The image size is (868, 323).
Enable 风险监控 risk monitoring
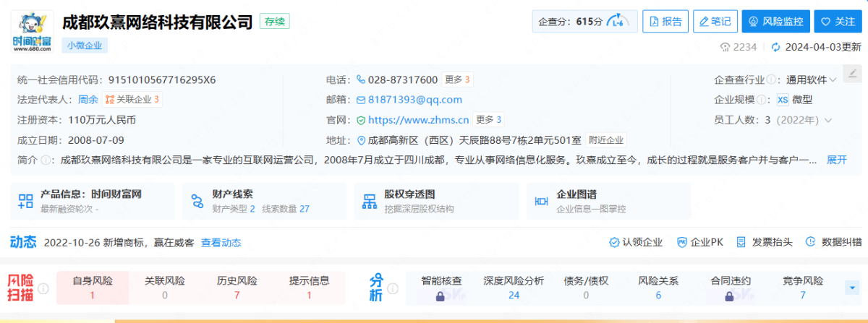click(775, 22)
